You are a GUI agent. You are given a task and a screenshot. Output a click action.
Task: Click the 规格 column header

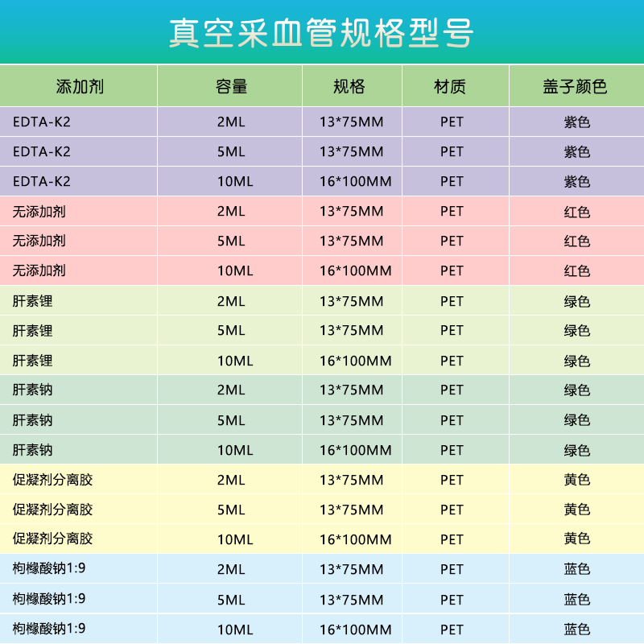349,87
